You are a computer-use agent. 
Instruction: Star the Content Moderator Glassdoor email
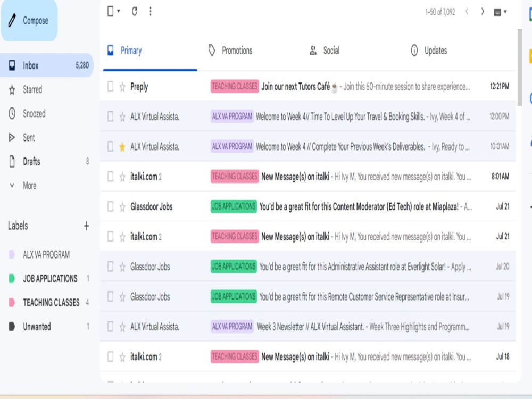point(122,207)
